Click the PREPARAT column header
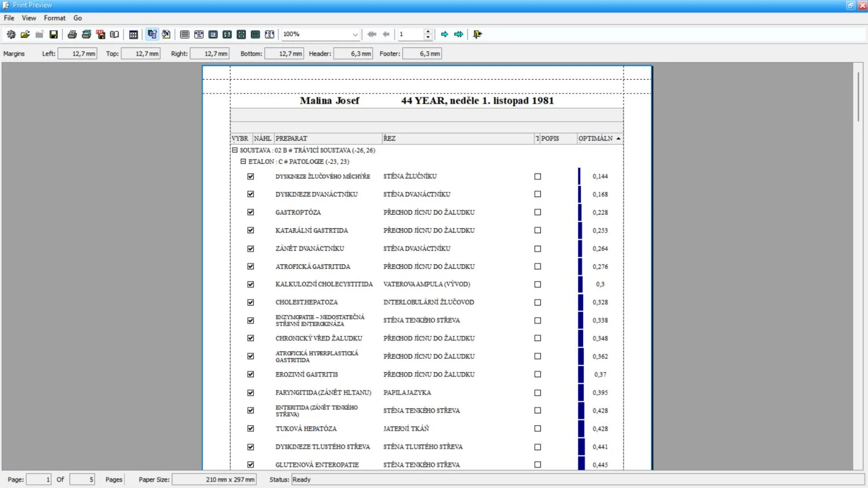Image resolution: width=868 pixels, height=488 pixels. point(328,139)
